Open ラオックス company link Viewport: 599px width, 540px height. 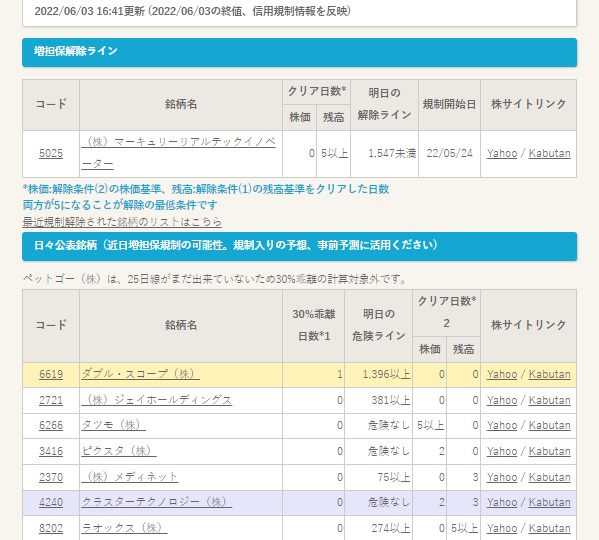[124, 528]
